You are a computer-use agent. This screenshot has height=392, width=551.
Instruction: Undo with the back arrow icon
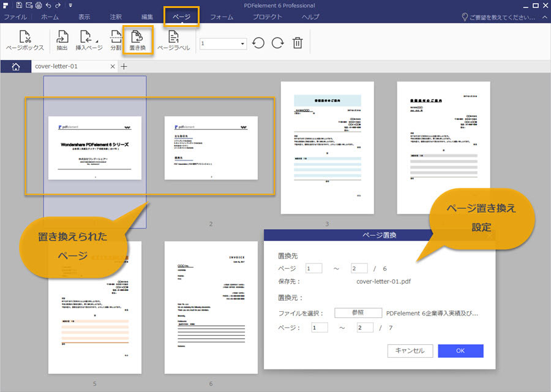(x=48, y=6)
